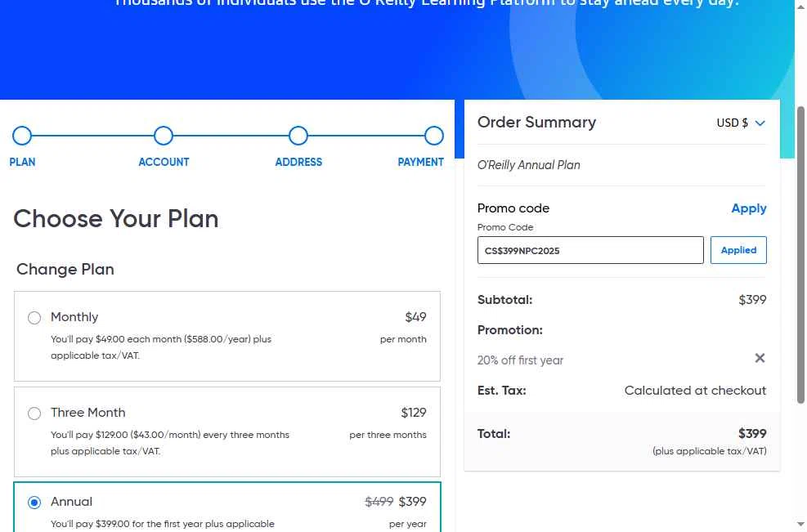Remove the 20% off promotion
The width and height of the screenshot is (807, 532).
point(760,358)
